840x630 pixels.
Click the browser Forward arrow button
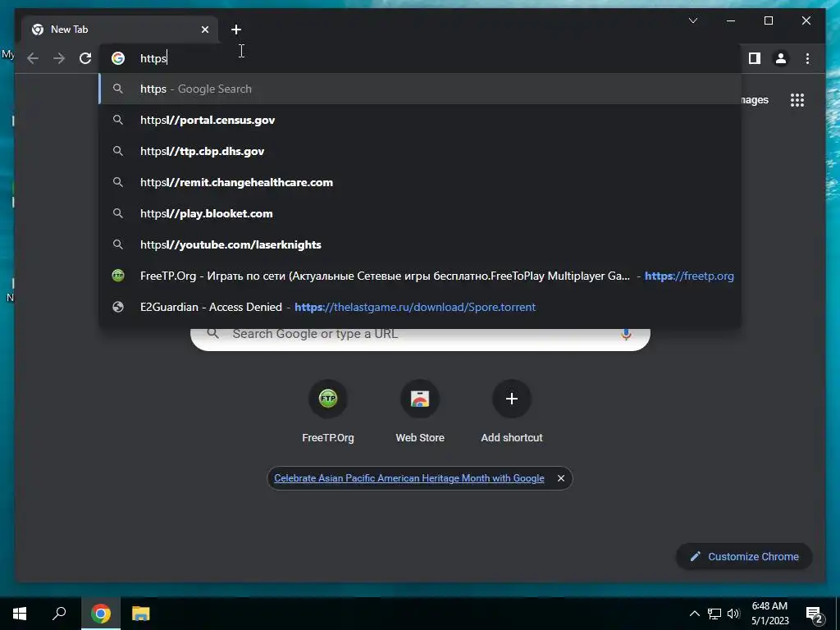point(59,58)
